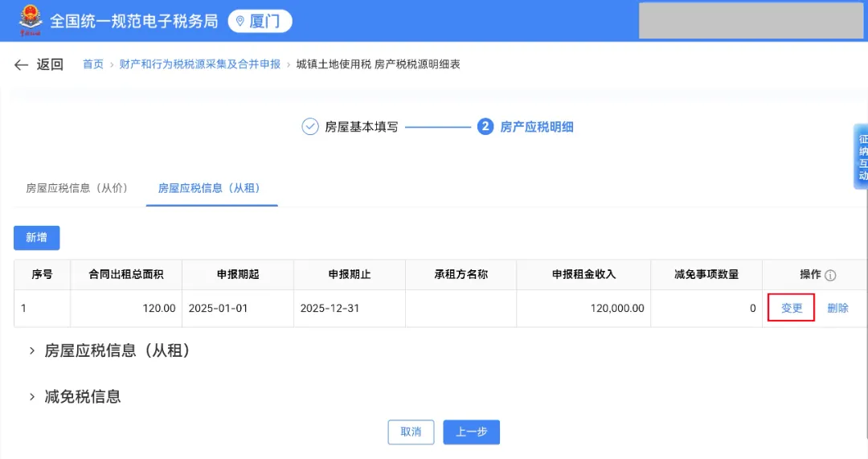Open the 厦门 region selector
This screenshot has width=868, height=459.
[x=260, y=22]
